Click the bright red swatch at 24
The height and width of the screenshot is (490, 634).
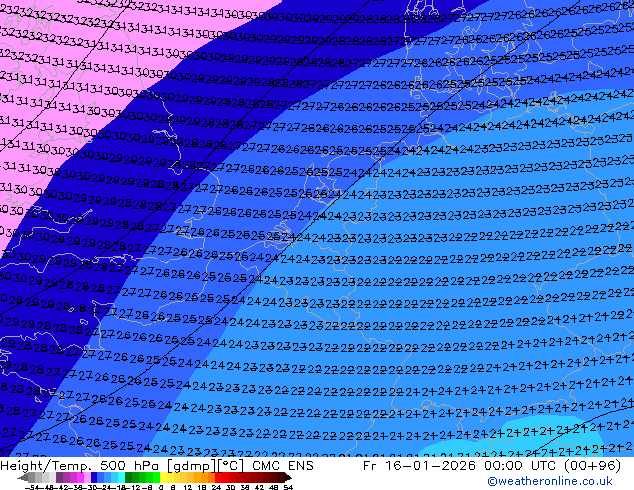pyautogui.click(x=218, y=477)
